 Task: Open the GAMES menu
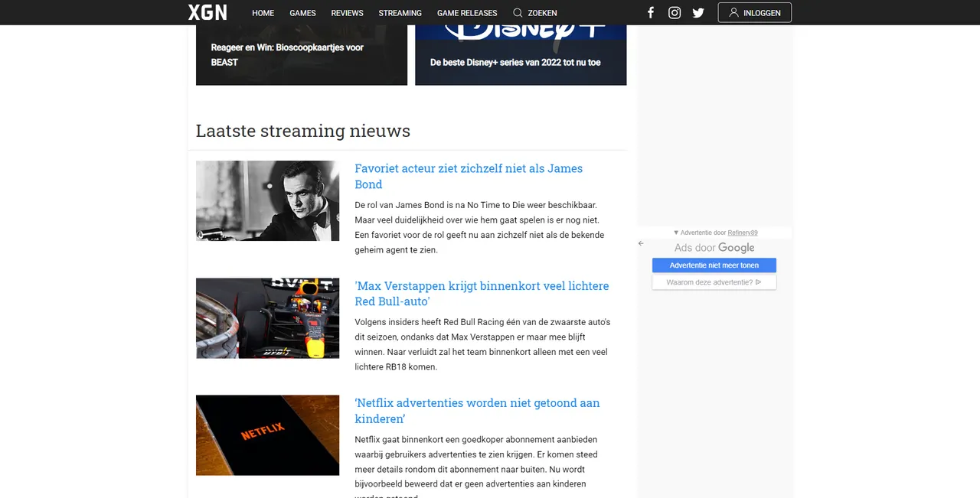302,13
